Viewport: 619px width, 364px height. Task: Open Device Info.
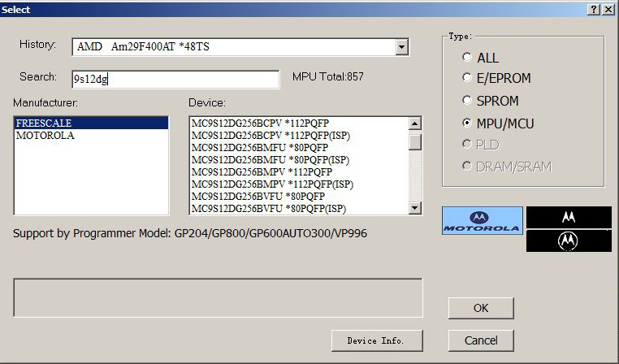pos(377,340)
